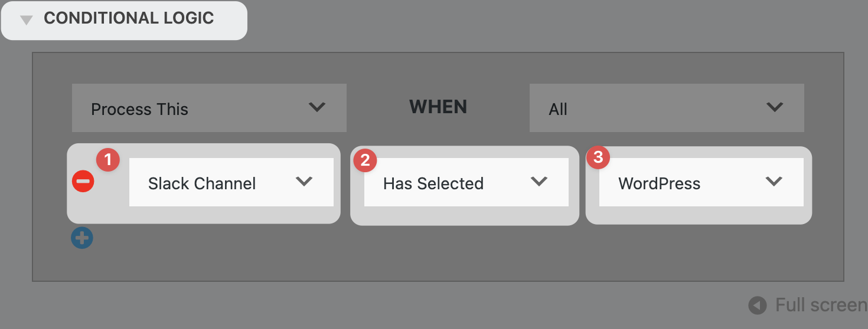
Task: Click the red number 2 badge
Action: pyautogui.click(x=365, y=160)
